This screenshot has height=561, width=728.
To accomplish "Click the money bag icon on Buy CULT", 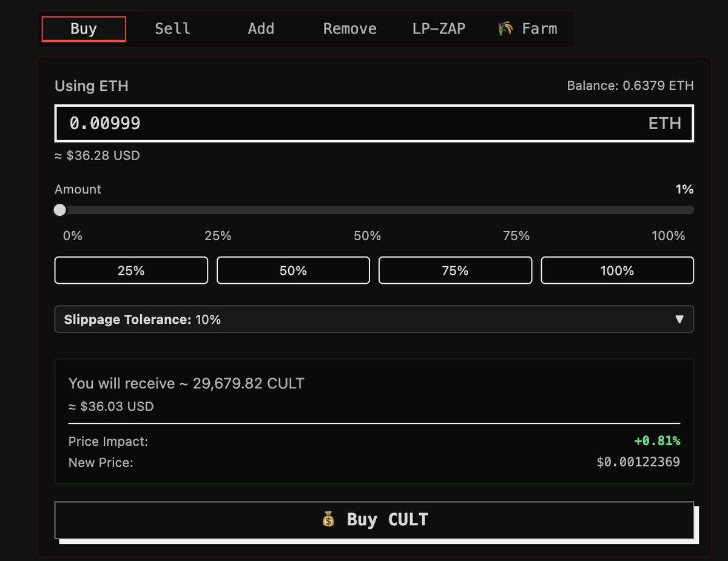I will pyautogui.click(x=328, y=519).
